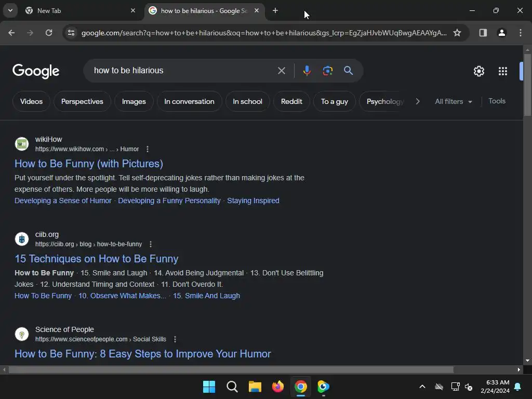Select the Psychology filter chip
532x399 pixels.
(383, 101)
